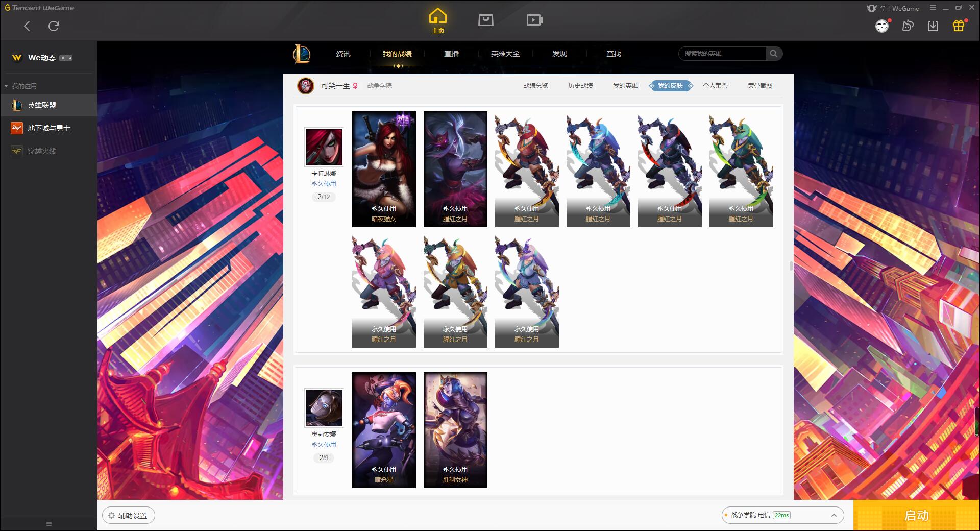Click the sidebar bottom menu lines icon
Image resolution: width=980 pixels, height=531 pixels.
coord(49,524)
